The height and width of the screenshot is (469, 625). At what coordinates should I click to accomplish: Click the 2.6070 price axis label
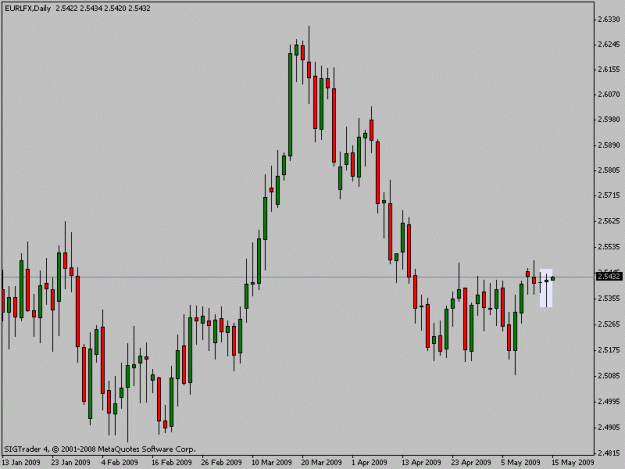[609, 94]
